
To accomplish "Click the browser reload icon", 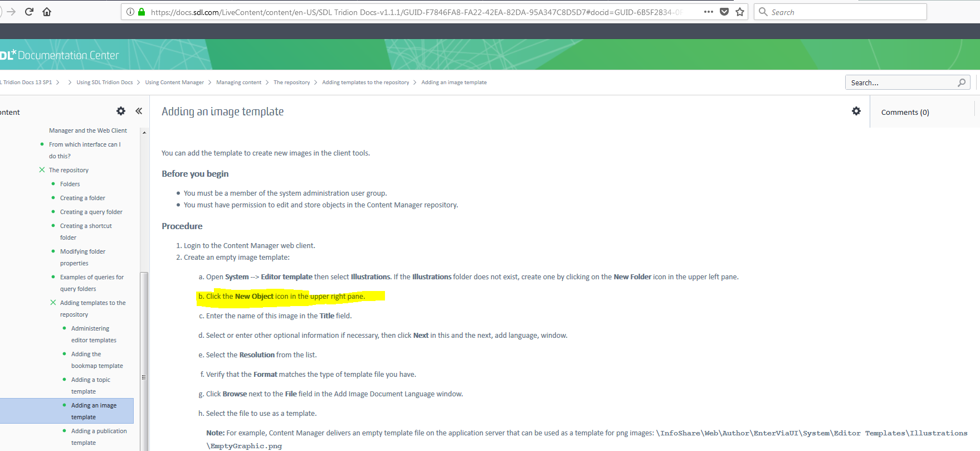I will tap(29, 12).
